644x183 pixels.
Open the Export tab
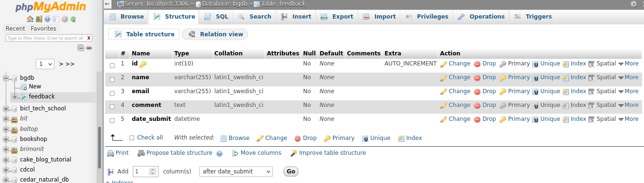[337, 17]
